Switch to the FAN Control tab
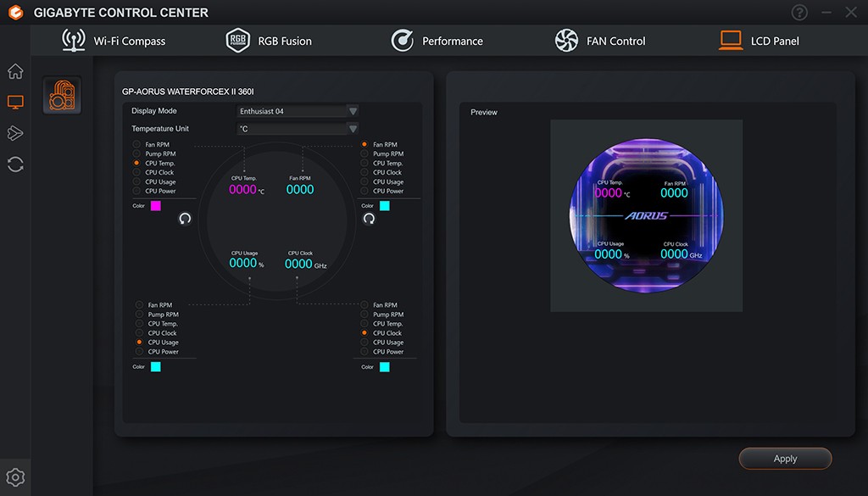This screenshot has height=496, width=868. point(600,41)
